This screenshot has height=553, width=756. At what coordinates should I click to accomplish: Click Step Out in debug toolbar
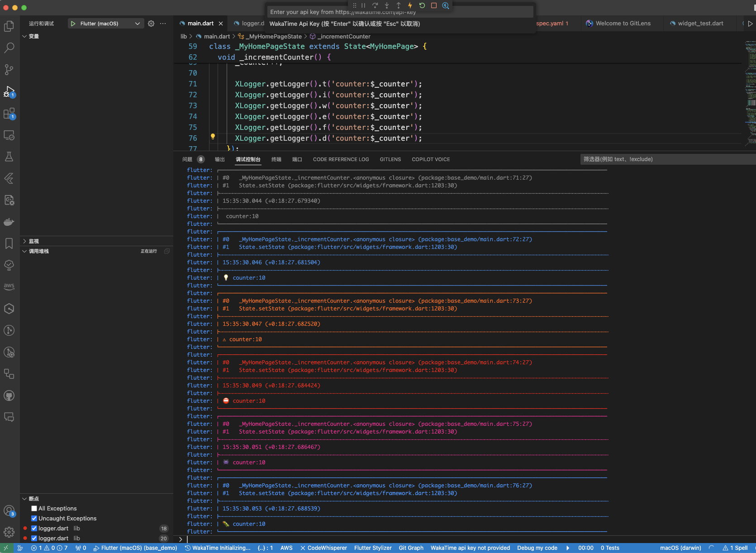pyautogui.click(x=399, y=5)
